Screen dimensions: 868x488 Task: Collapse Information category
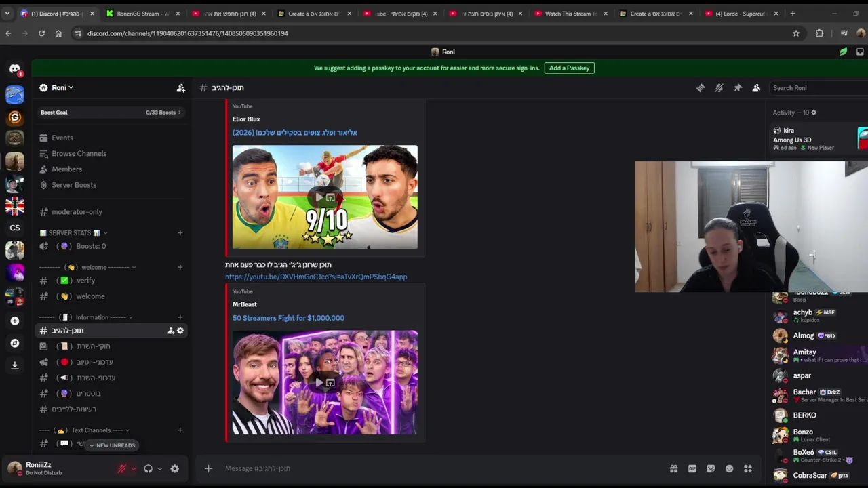tap(85, 317)
